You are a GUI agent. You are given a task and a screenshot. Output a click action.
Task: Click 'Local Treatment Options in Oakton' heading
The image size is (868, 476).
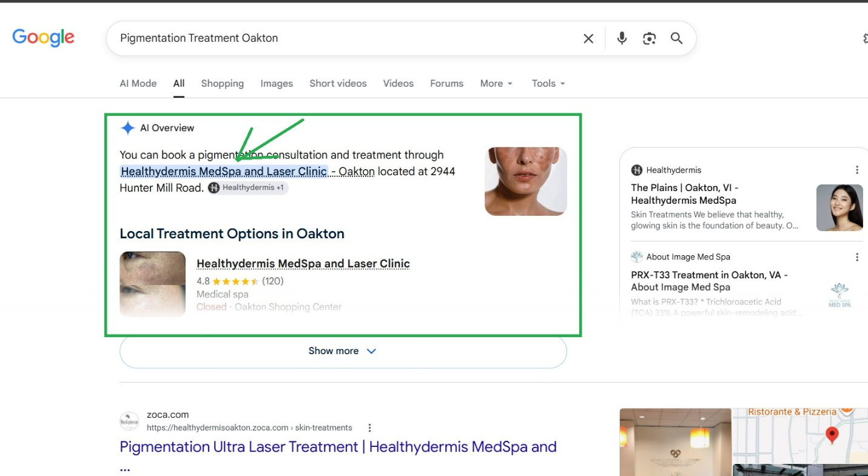[232, 234]
